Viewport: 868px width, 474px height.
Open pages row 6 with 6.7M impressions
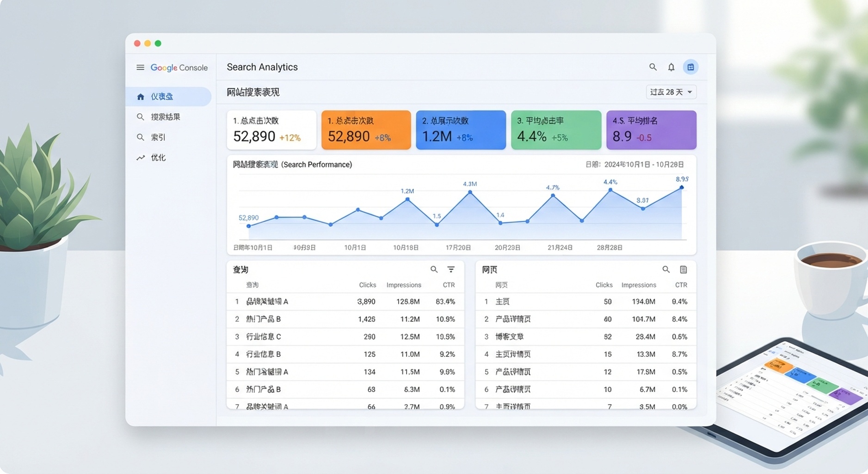click(x=586, y=389)
